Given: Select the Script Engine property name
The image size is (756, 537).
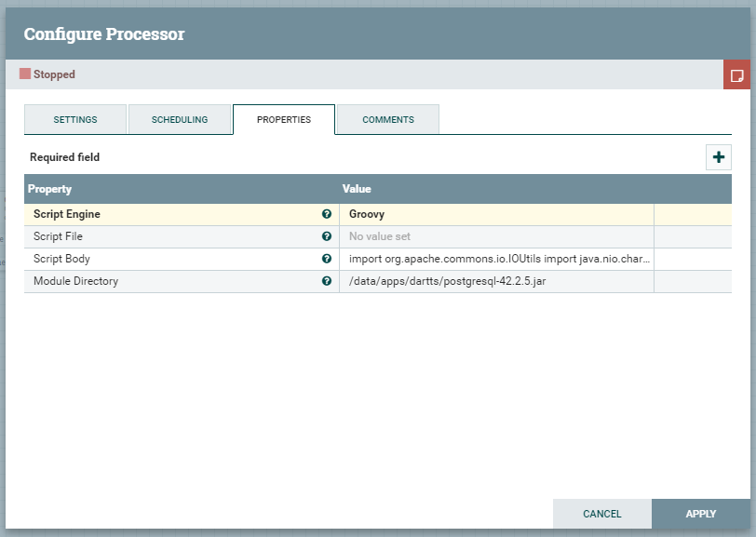Looking at the screenshot, I should tap(67, 214).
